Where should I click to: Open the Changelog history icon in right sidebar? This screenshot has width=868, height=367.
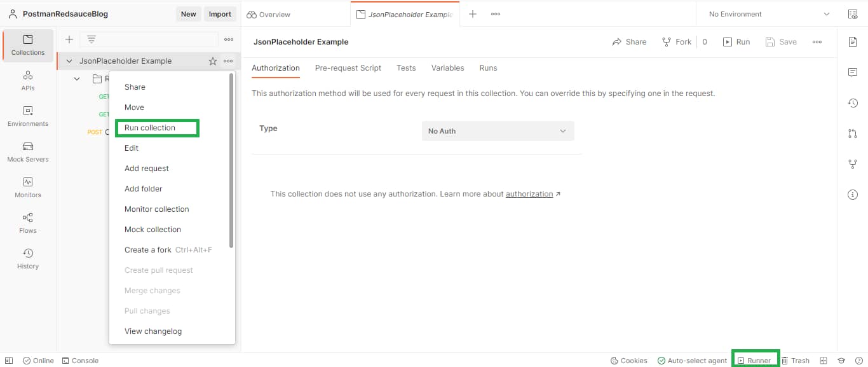(853, 103)
